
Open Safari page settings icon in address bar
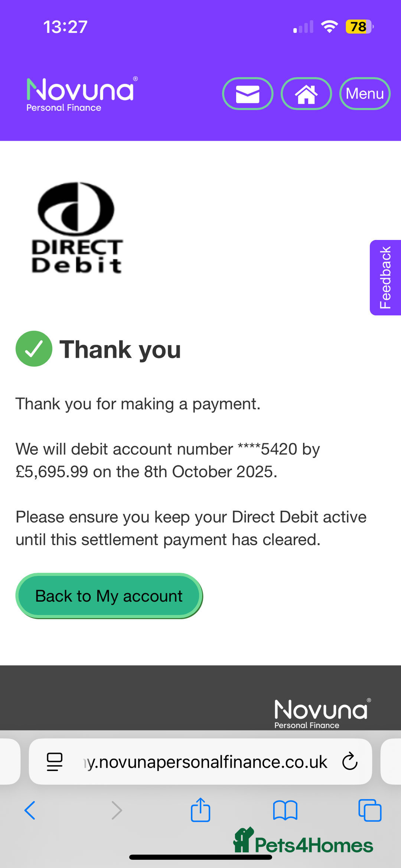(x=55, y=762)
